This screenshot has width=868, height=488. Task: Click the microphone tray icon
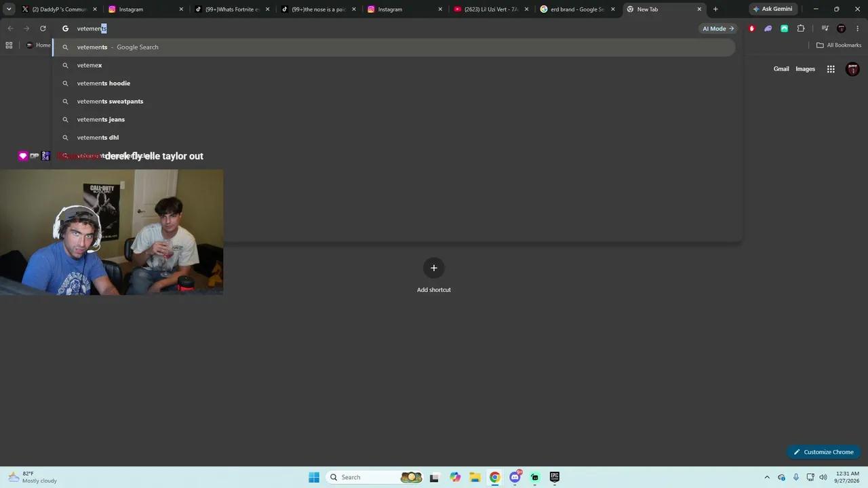796,477
